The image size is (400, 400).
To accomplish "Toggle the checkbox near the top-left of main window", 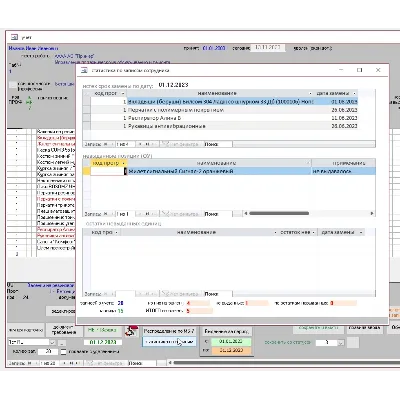I will pos(13,85).
